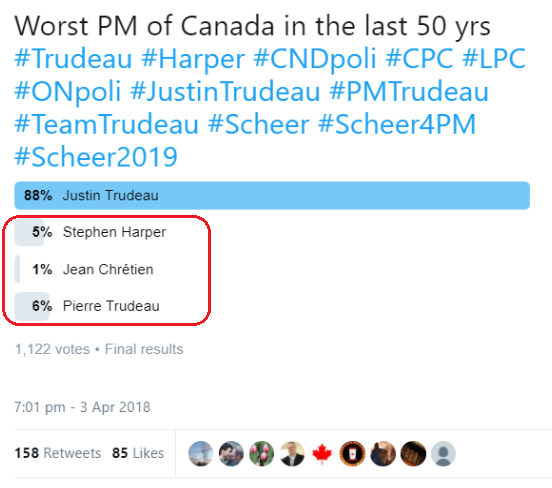Open the default grey silhouette avatar
The height and width of the screenshot is (488, 552).
(444, 453)
